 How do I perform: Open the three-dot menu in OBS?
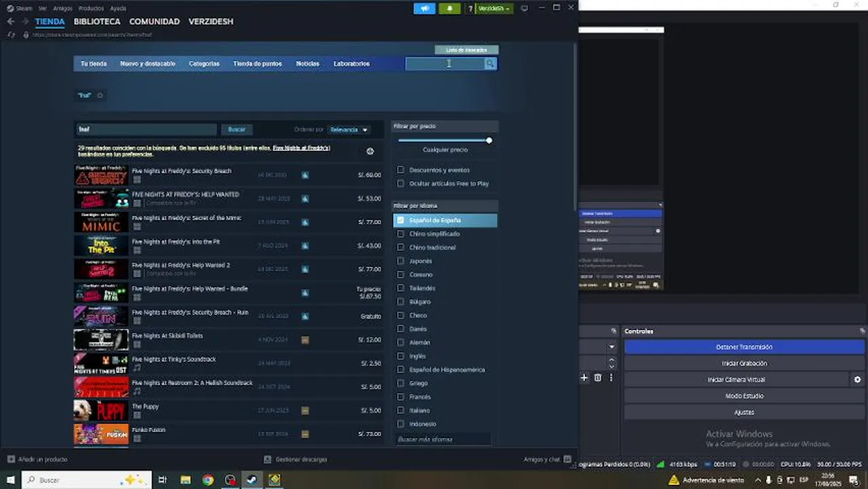pos(611,378)
